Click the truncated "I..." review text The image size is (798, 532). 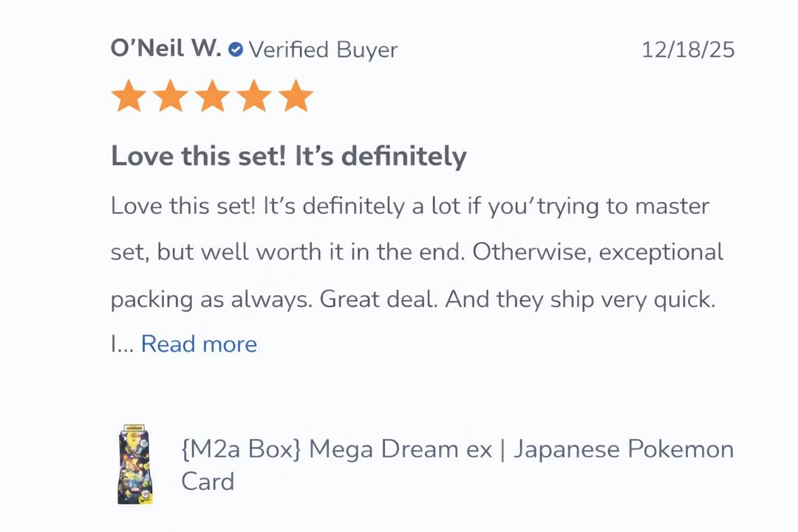121,344
